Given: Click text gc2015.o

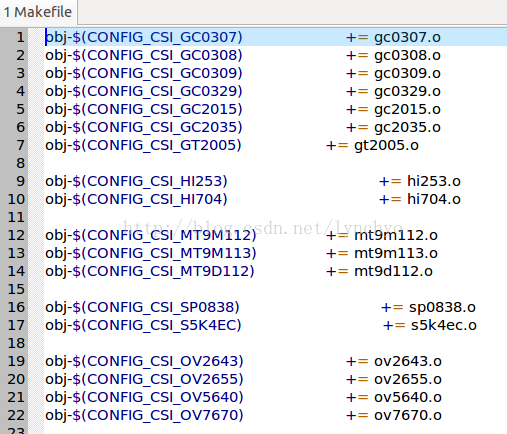Looking at the screenshot, I should coord(407,109).
